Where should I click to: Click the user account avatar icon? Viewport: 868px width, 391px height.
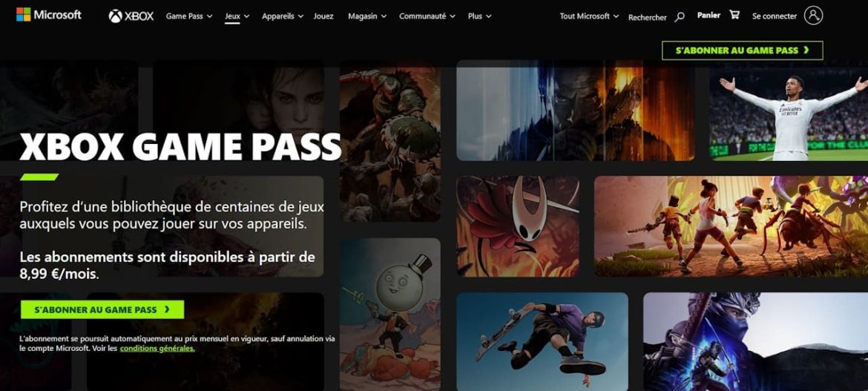click(813, 16)
